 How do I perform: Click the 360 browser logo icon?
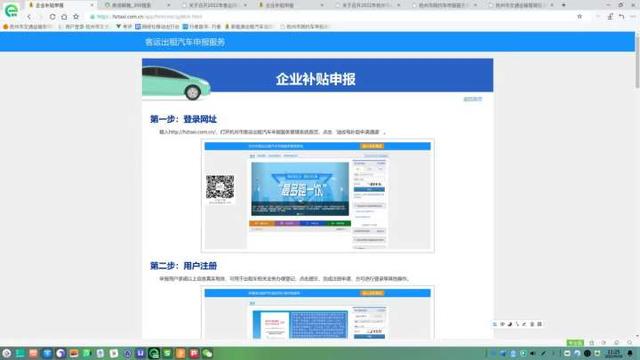click(x=11, y=10)
